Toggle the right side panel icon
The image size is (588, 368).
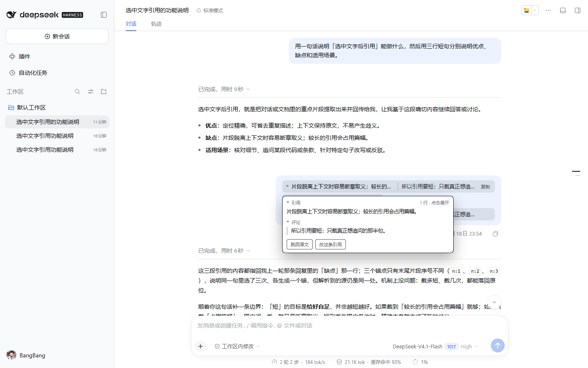pyautogui.click(x=577, y=10)
